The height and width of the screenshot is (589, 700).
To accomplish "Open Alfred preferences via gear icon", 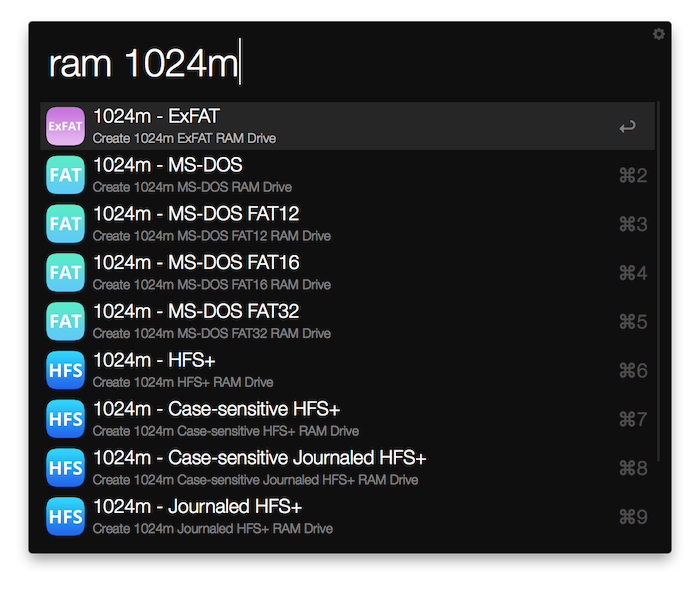I will tap(658, 34).
